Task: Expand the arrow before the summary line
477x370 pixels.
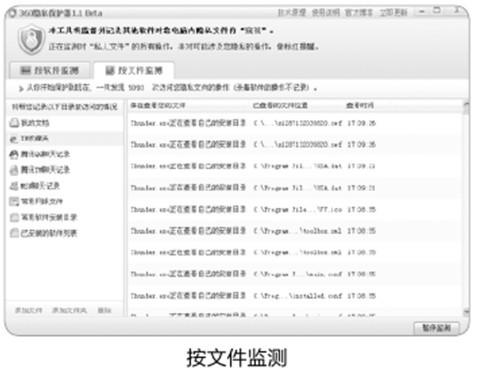Action: click(21, 88)
